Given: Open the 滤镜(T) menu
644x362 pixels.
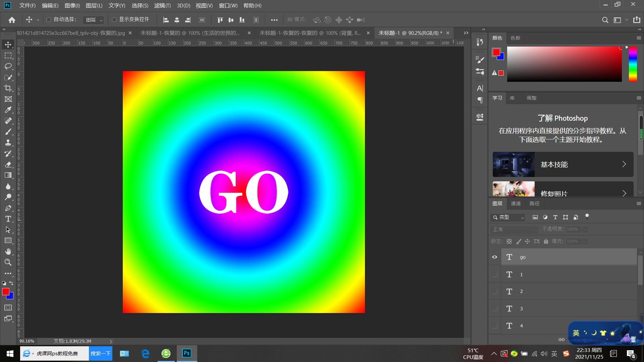Looking at the screenshot, I should coord(162,6).
